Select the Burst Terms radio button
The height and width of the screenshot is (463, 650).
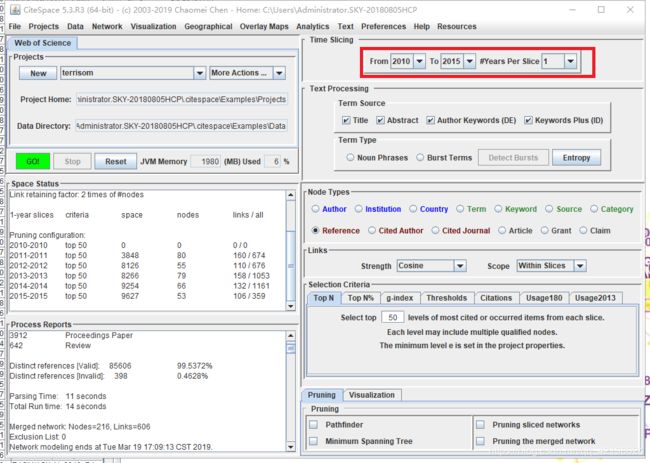(420, 158)
